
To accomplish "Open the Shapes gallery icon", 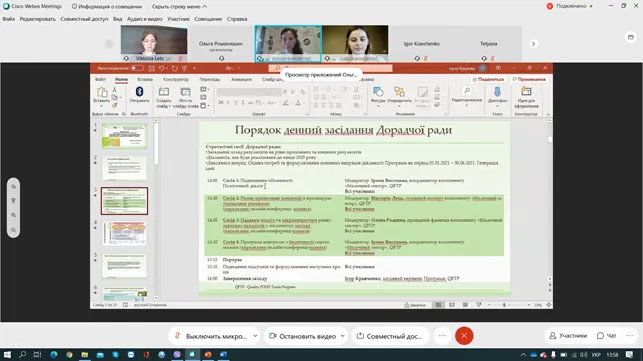I will tap(378, 91).
